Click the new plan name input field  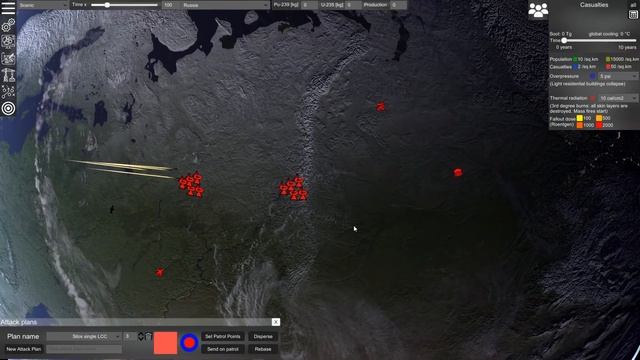click(x=84, y=349)
